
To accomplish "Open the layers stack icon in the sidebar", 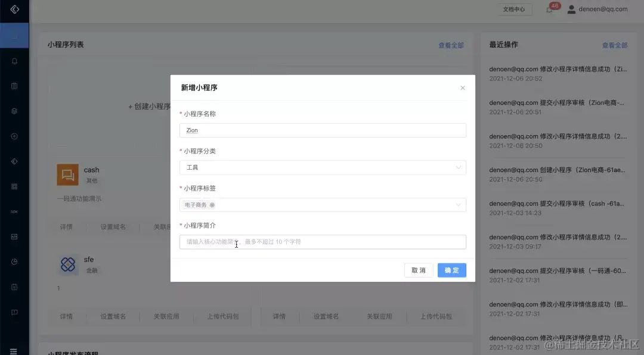I will 13,110.
